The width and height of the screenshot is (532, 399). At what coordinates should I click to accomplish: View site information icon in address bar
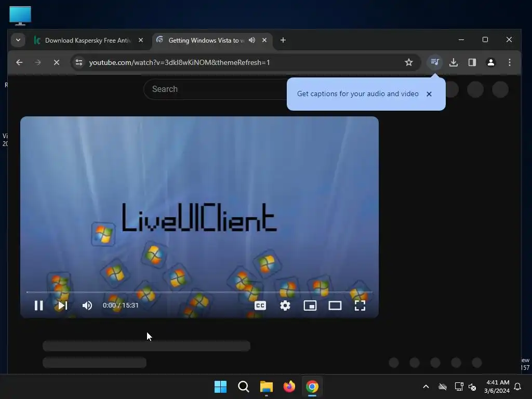coord(79,62)
